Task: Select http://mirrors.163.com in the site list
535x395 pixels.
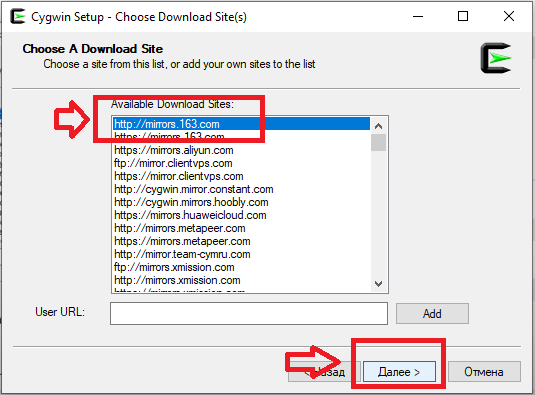Action: tap(241, 124)
